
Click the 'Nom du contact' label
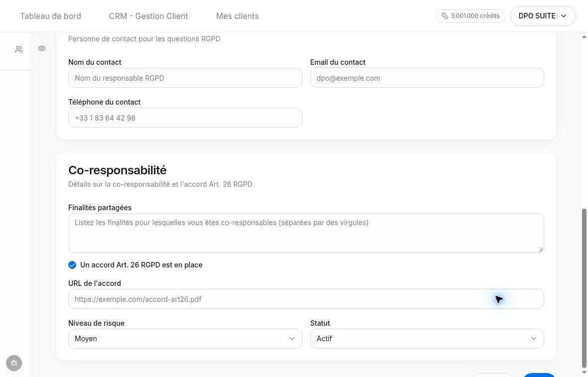(95, 62)
